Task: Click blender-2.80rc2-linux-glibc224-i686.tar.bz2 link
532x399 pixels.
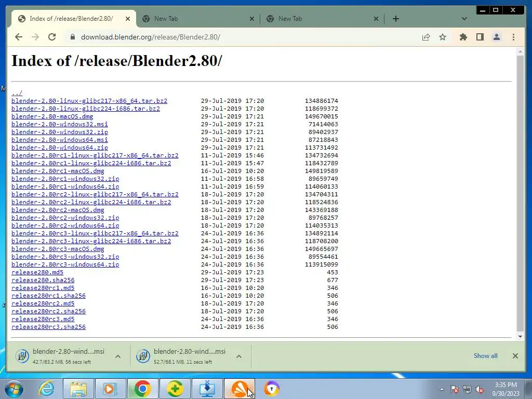Action: pos(91,202)
